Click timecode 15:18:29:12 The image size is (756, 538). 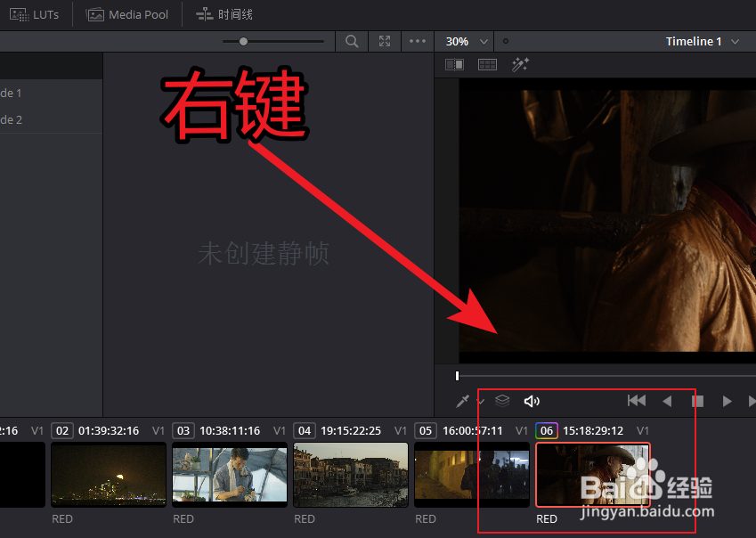click(x=593, y=430)
